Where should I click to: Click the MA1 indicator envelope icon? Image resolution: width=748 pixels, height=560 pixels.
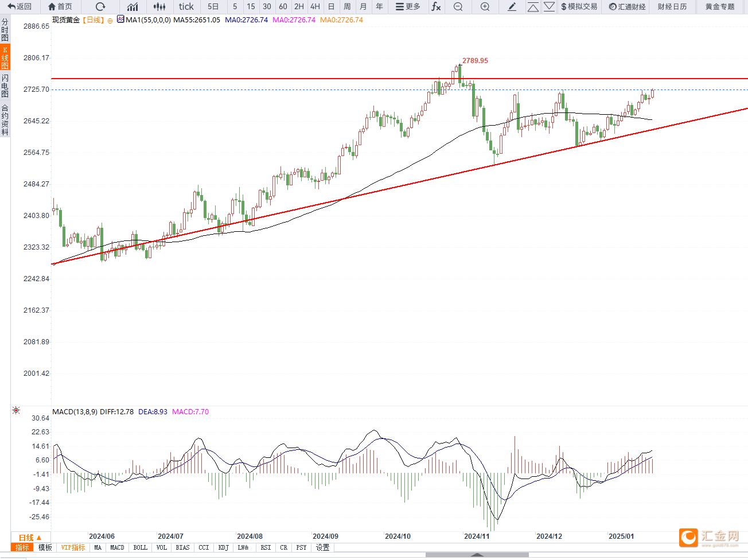click(120, 19)
